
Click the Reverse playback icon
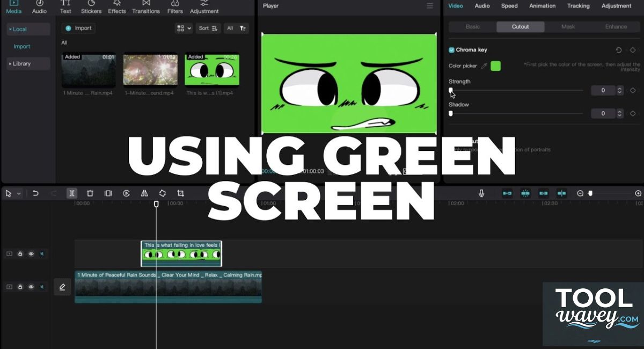pyautogui.click(x=126, y=193)
